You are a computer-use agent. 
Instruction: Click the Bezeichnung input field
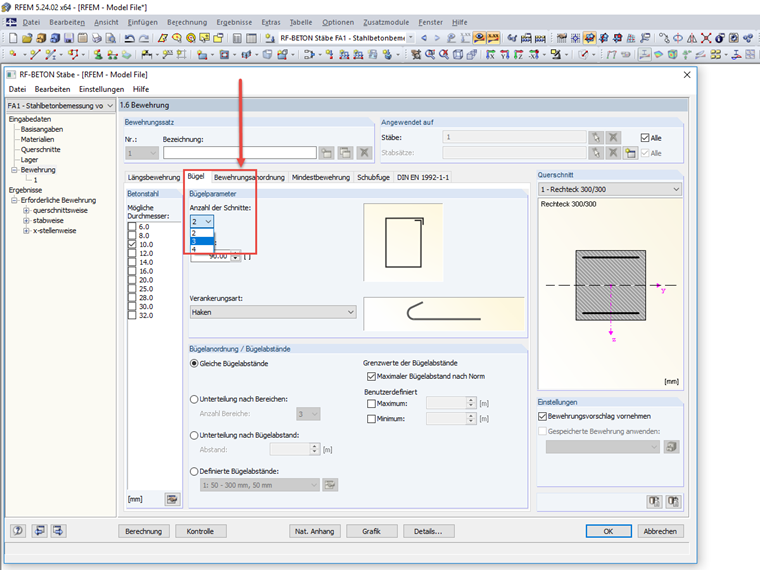[x=240, y=153]
